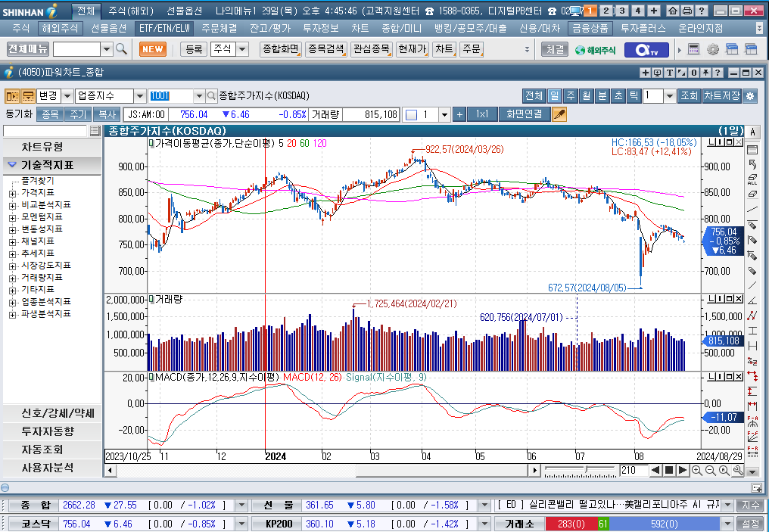Screen dimensions: 769x532
Task: Click the pin icon in chart window title bar
Action: tap(705, 73)
